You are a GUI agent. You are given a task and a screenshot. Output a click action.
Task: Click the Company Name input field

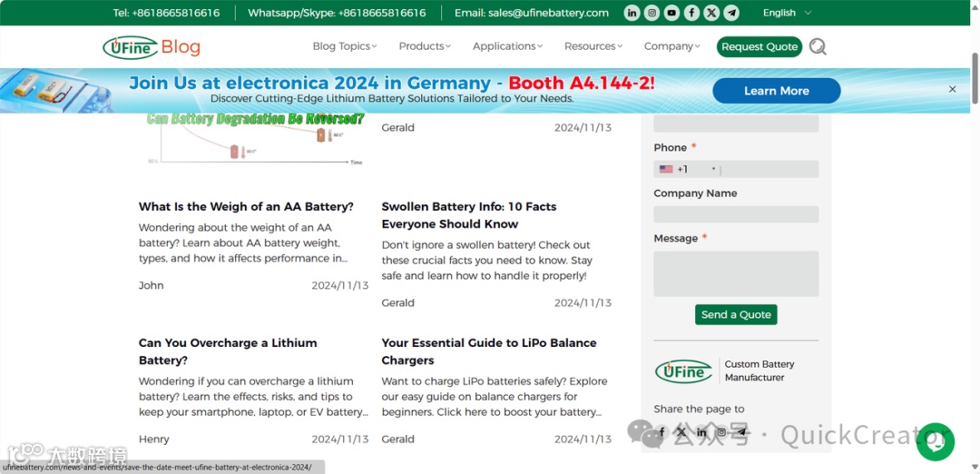pos(736,214)
